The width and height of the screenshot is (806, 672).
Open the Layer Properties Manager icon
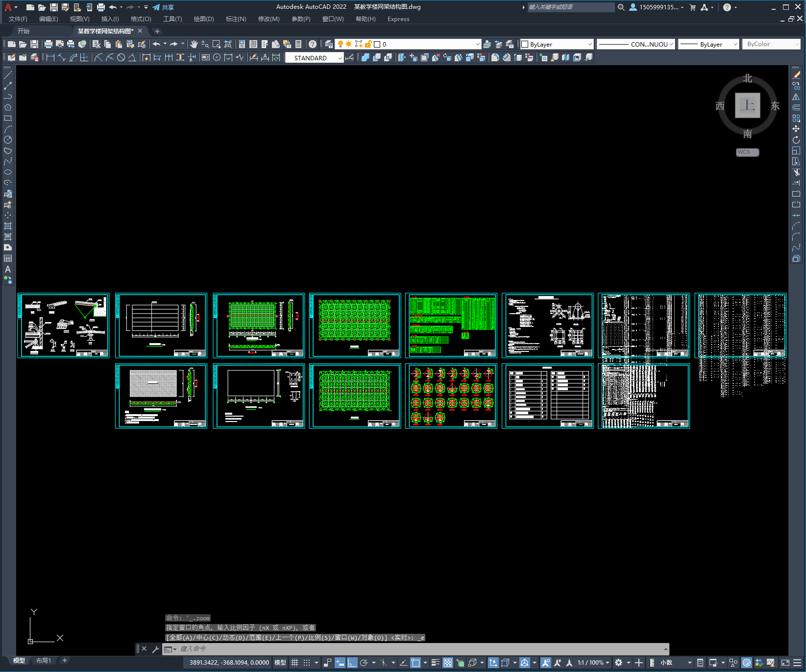(329, 44)
